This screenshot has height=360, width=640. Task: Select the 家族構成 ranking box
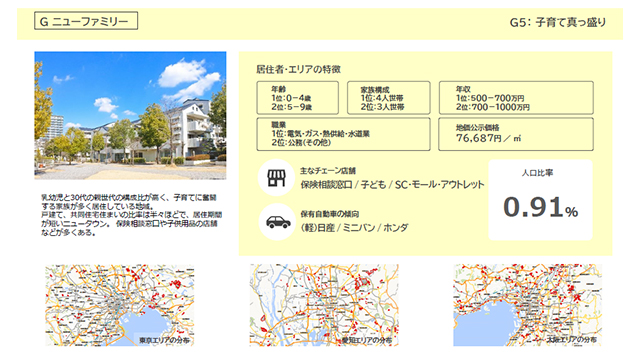(x=389, y=98)
